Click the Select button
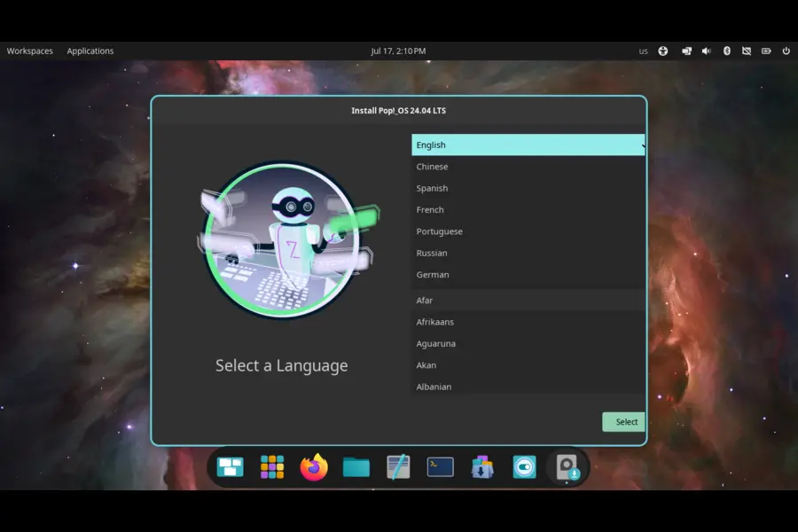This screenshot has height=532, width=798. [x=623, y=422]
